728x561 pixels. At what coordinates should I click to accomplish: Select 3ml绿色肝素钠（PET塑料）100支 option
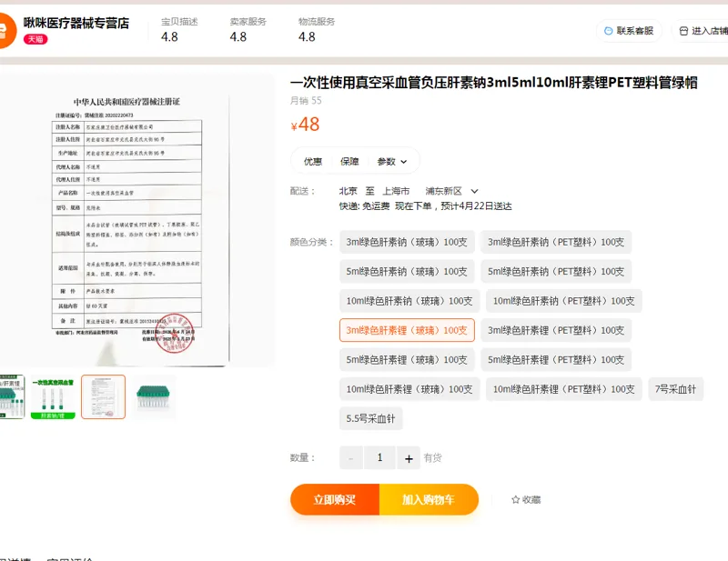click(x=556, y=242)
